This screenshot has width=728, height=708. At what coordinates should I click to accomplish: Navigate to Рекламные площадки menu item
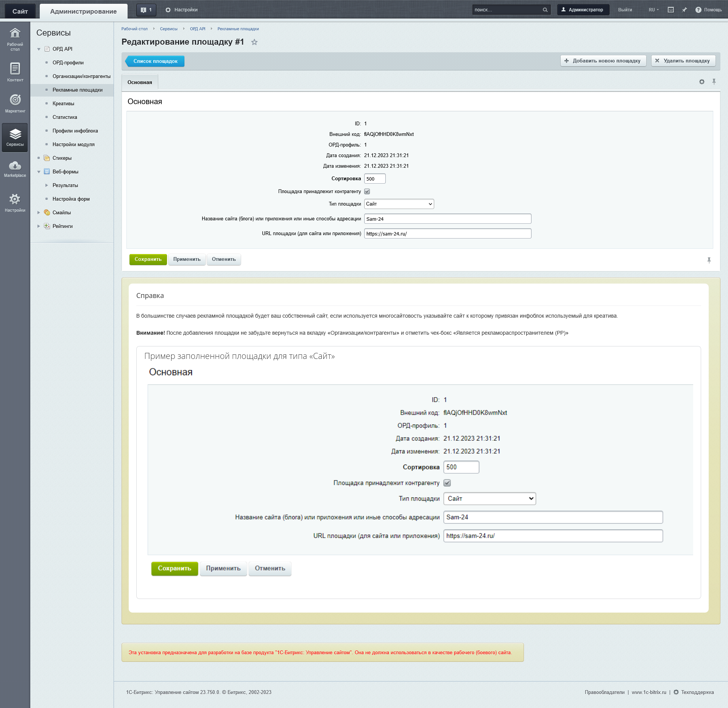coord(77,90)
